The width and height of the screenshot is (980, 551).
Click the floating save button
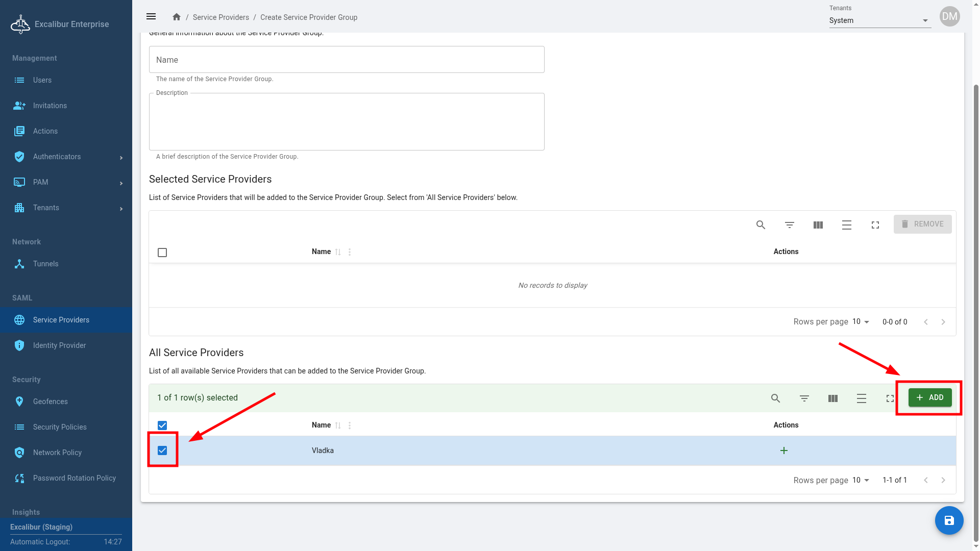pyautogui.click(x=949, y=520)
